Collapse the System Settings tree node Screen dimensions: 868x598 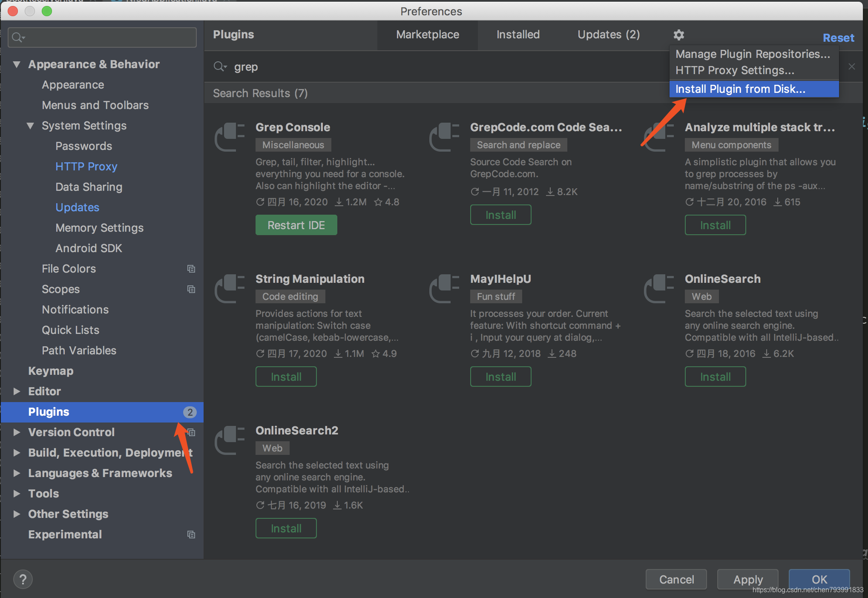coord(30,126)
